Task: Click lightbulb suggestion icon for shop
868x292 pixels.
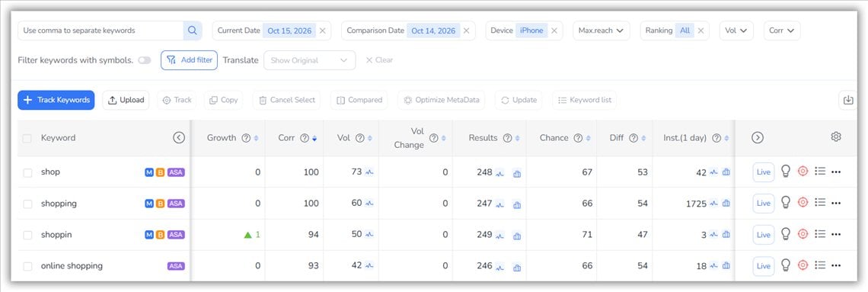Action: point(785,172)
